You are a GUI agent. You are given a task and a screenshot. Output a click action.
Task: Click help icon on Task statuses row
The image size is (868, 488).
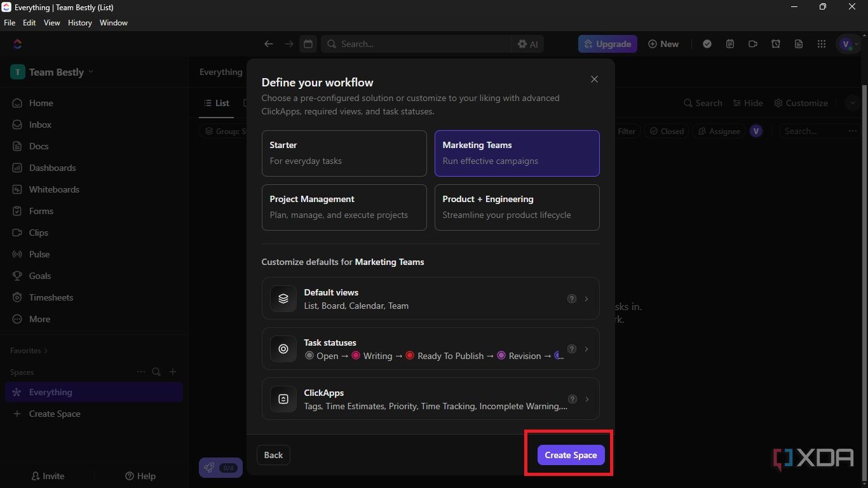click(572, 349)
